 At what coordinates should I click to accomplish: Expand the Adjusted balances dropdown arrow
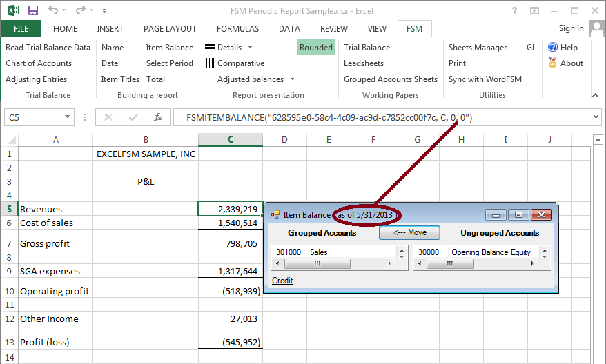coord(292,79)
